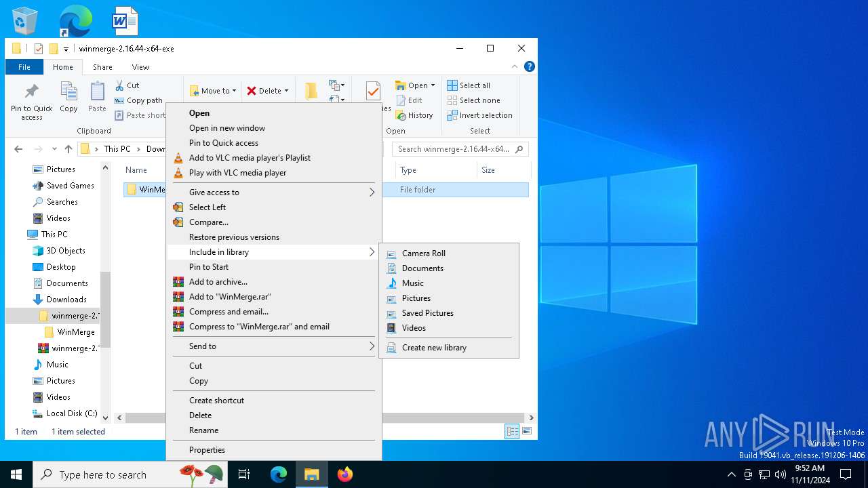This screenshot has width=868, height=488.
Task: Open Task View on taskbar
Action: coord(244,474)
